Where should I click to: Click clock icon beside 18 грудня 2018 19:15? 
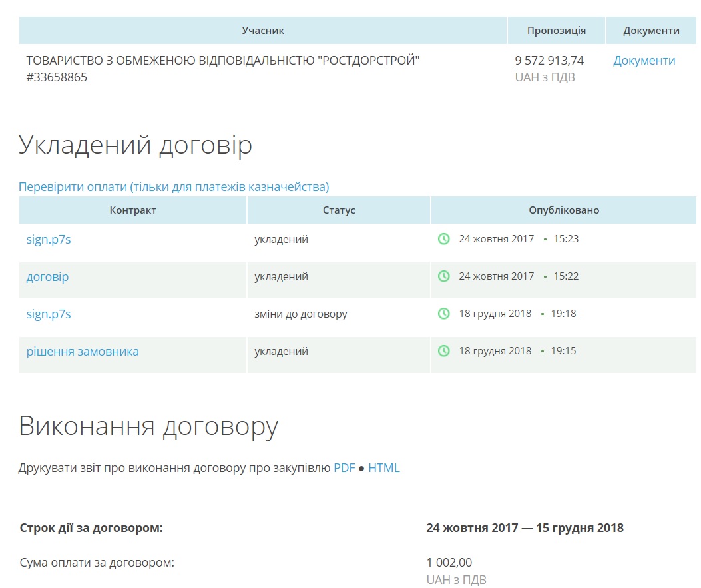(x=443, y=351)
